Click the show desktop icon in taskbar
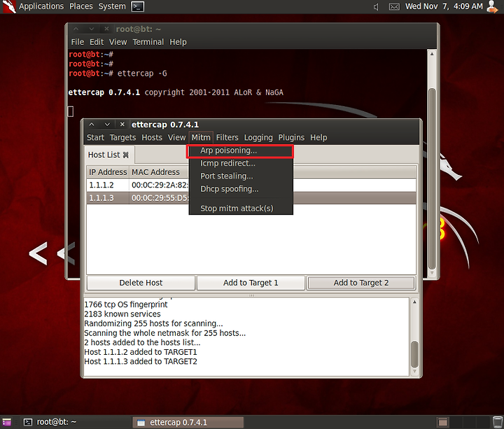This screenshot has height=429, width=504. [7, 422]
